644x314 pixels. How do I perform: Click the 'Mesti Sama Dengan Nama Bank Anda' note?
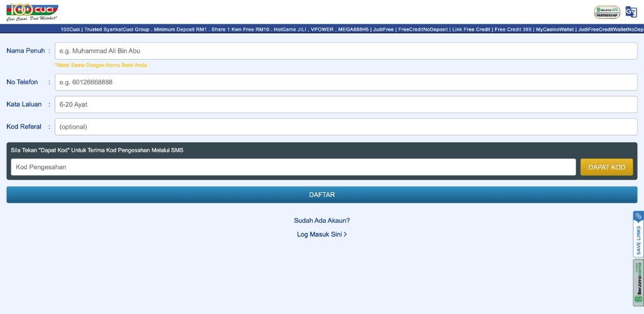101,65
